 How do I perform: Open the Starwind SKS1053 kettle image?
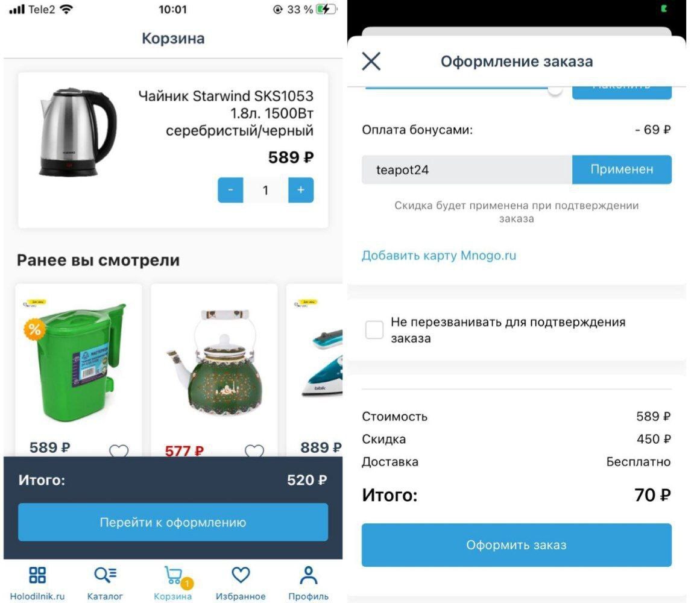tap(78, 132)
